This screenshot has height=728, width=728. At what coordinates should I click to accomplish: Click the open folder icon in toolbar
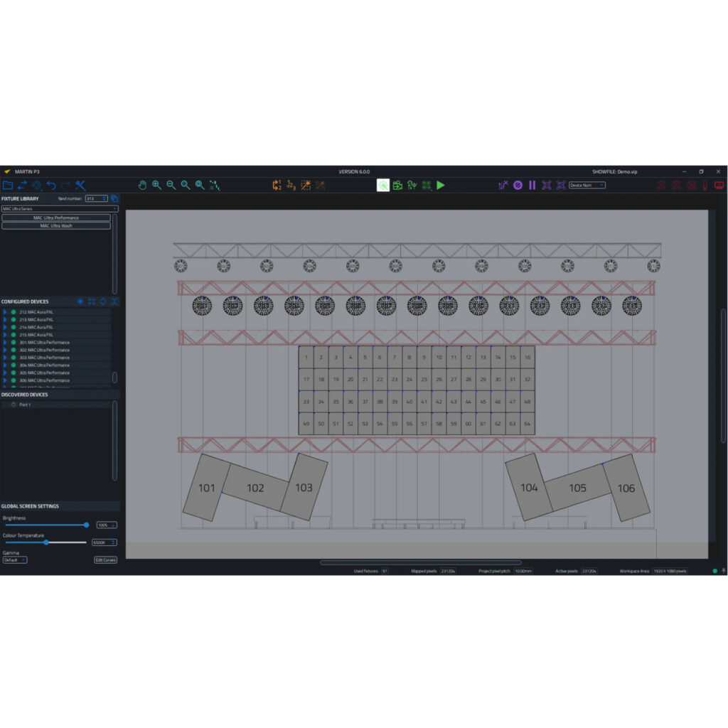[8, 185]
